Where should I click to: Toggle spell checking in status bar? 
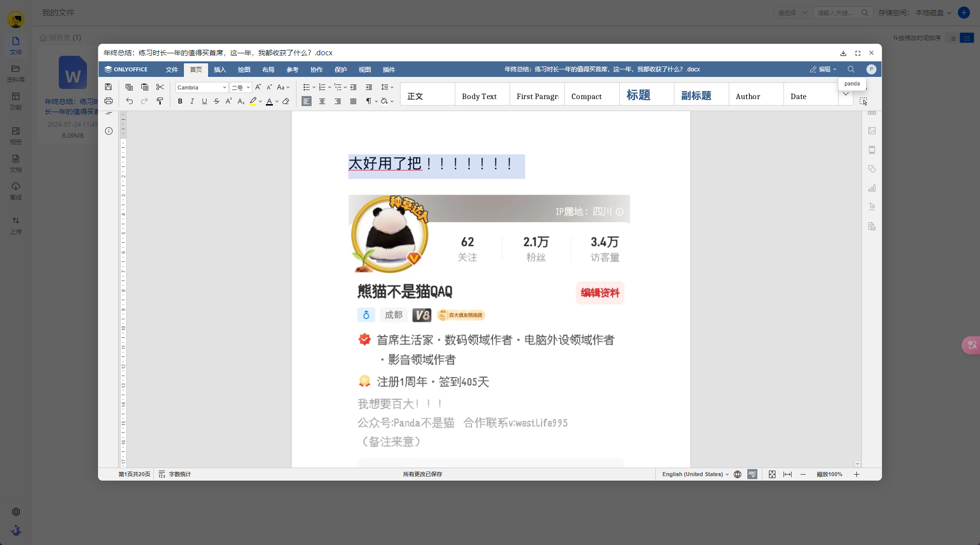pos(752,474)
